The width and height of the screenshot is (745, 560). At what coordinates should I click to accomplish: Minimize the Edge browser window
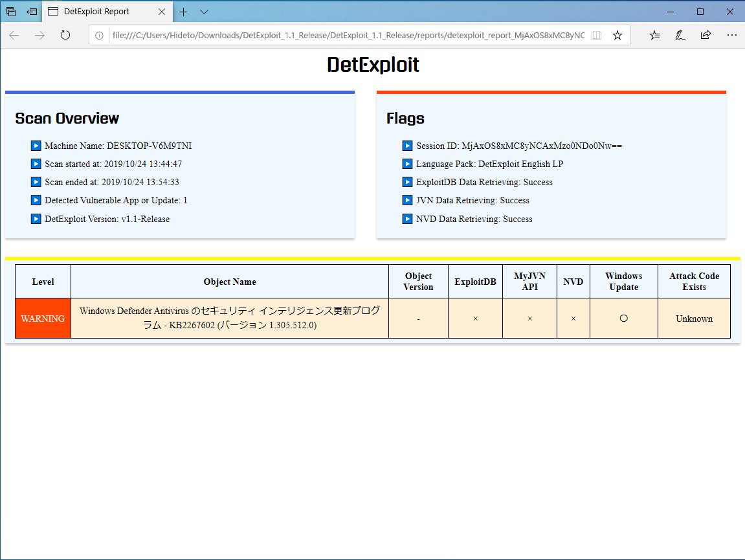point(671,12)
